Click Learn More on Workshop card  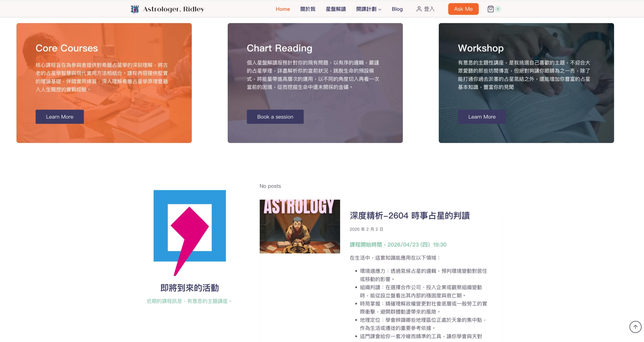point(482,117)
